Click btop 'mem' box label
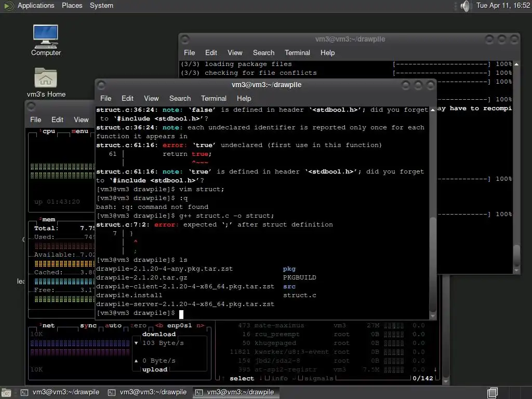 pos(48,220)
